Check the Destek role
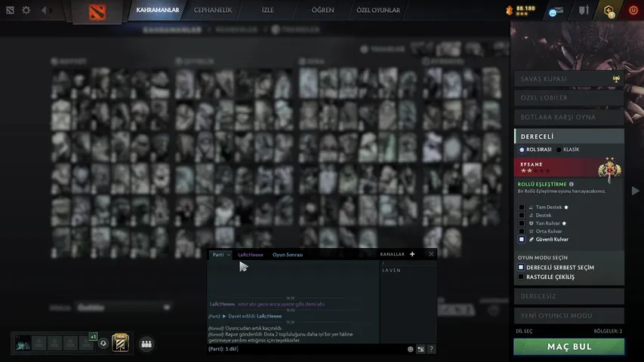644x362 pixels. coord(521,215)
